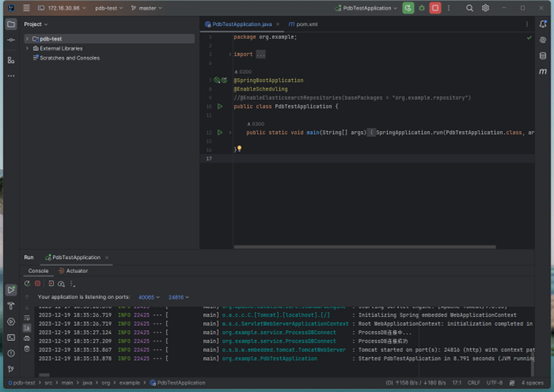Open the AI Assistant spiral icon in right sidebar
Image resolution: width=554 pixels, height=392 pixels.
(543, 40)
